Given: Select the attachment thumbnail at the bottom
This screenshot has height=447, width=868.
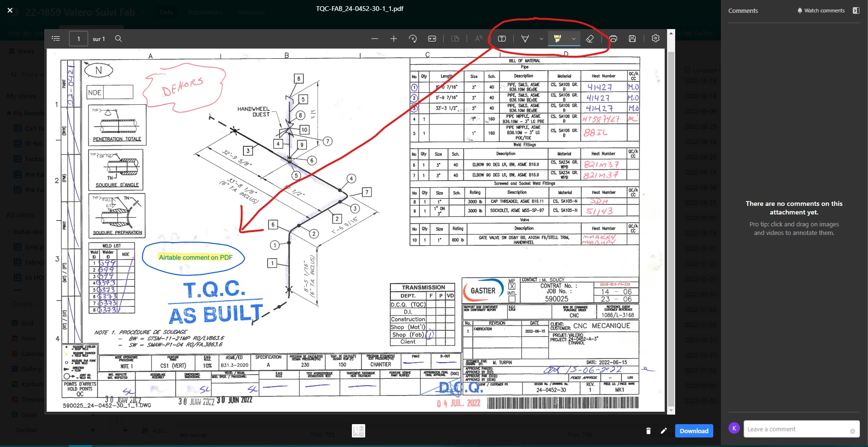Looking at the screenshot, I should [359, 431].
